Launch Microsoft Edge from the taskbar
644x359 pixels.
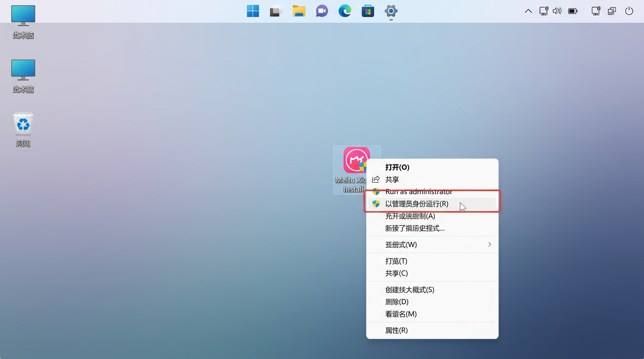(345, 11)
